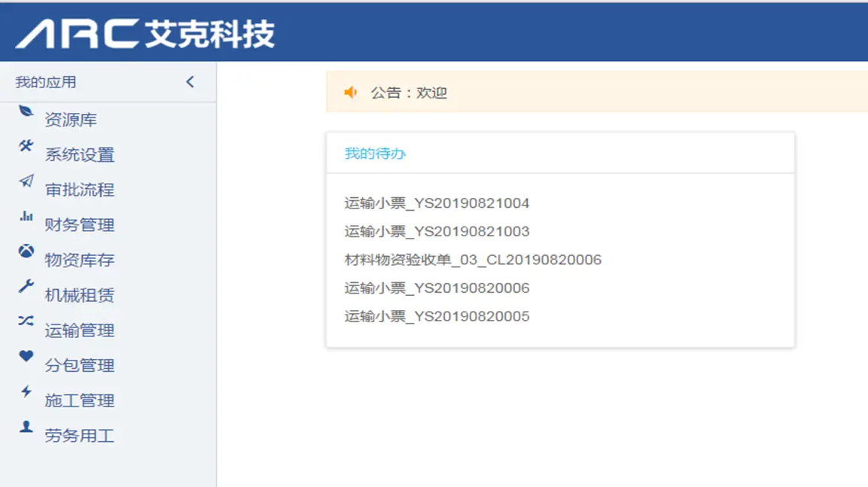
Task: Click the person icon beside 劳务用工
Action: (x=26, y=427)
